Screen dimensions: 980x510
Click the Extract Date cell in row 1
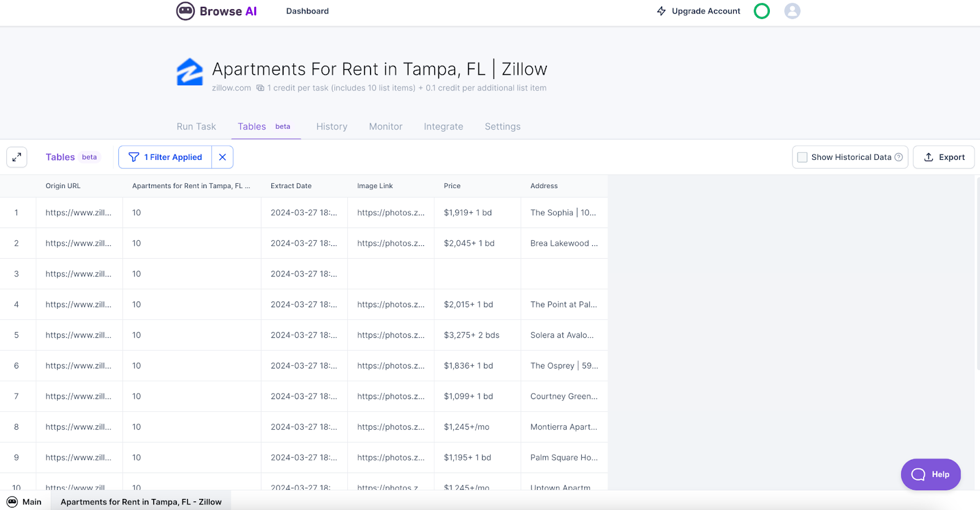pos(304,213)
